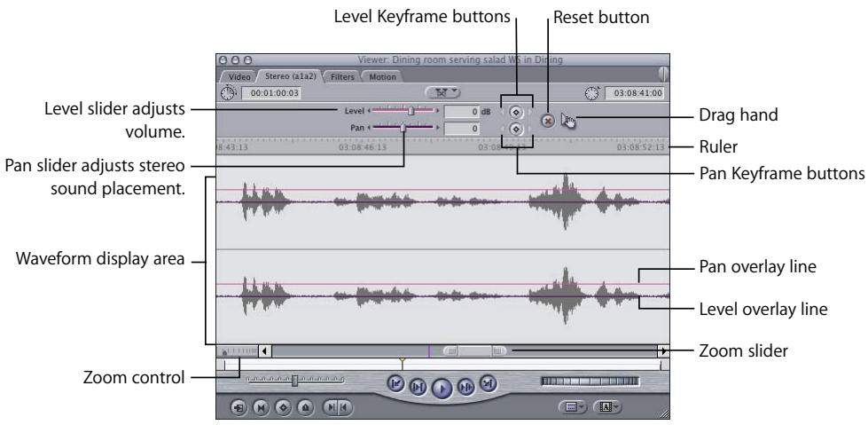Click the Level slider handle
This screenshot has height=425, width=868.
tap(411, 111)
